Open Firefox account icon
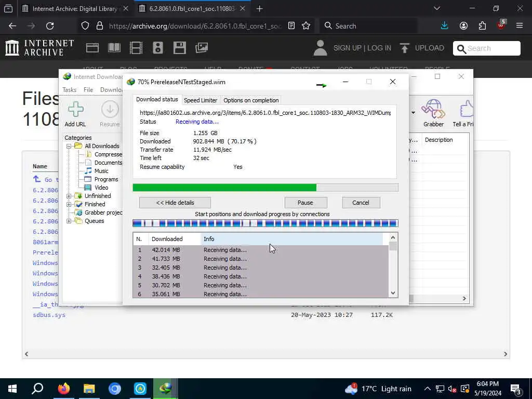532x399 pixels. [x=463, y=26]
